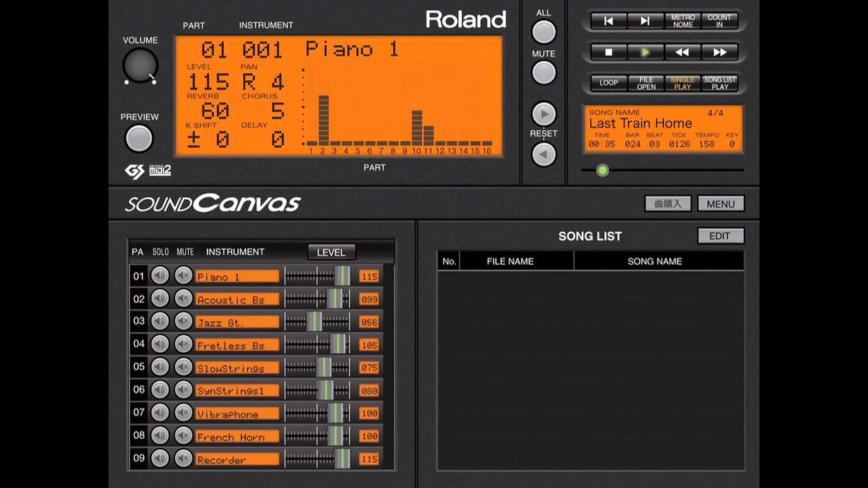Viewport: 868px width, 488px height.
Task: Click the fast-forward icon
Action: (x=719, y=52)
